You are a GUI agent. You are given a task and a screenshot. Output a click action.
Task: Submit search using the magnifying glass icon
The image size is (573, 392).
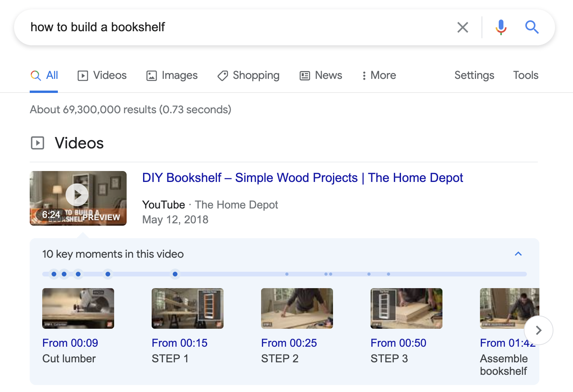coord(532,27)
